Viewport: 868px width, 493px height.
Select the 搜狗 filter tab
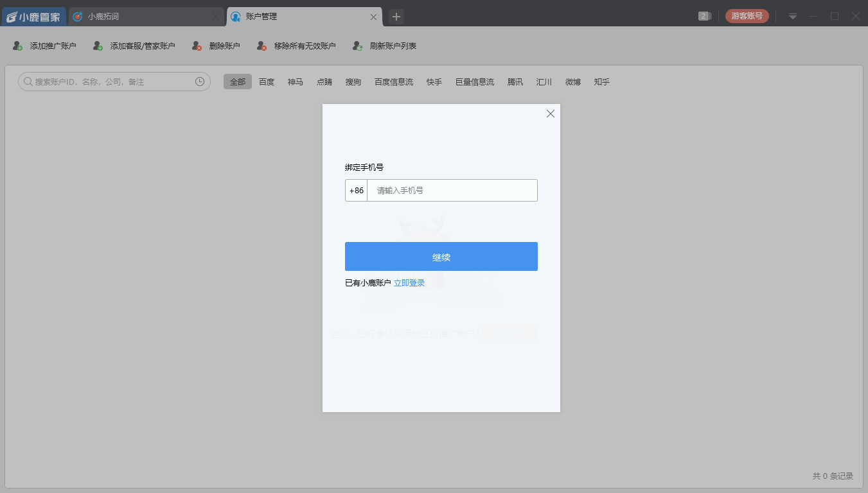[x=353, y=82]
